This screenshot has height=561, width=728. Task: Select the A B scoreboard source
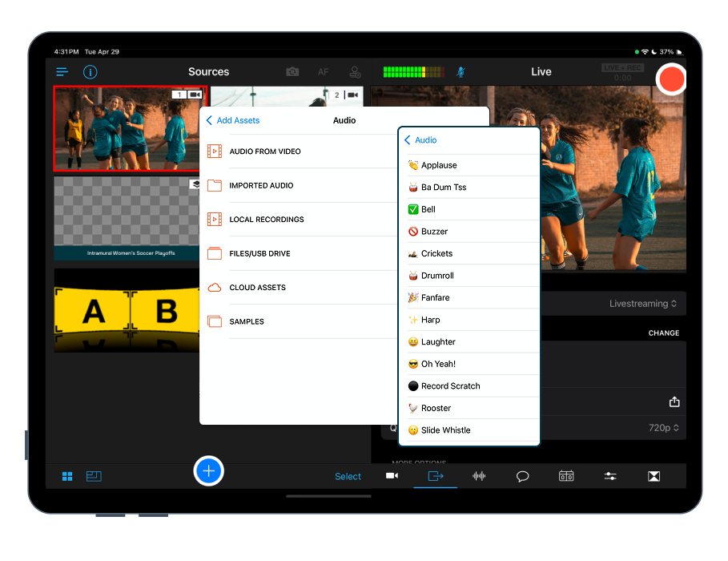tap(127, 310)
